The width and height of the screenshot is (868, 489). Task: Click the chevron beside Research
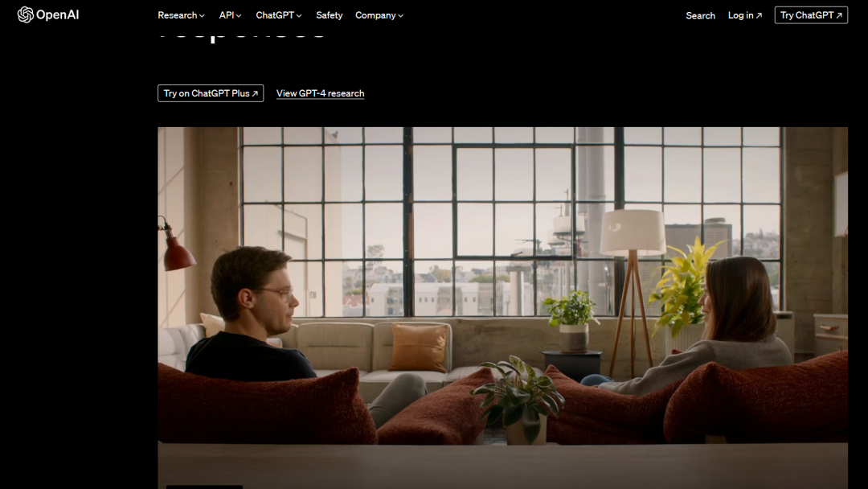(x=202, y=16)
